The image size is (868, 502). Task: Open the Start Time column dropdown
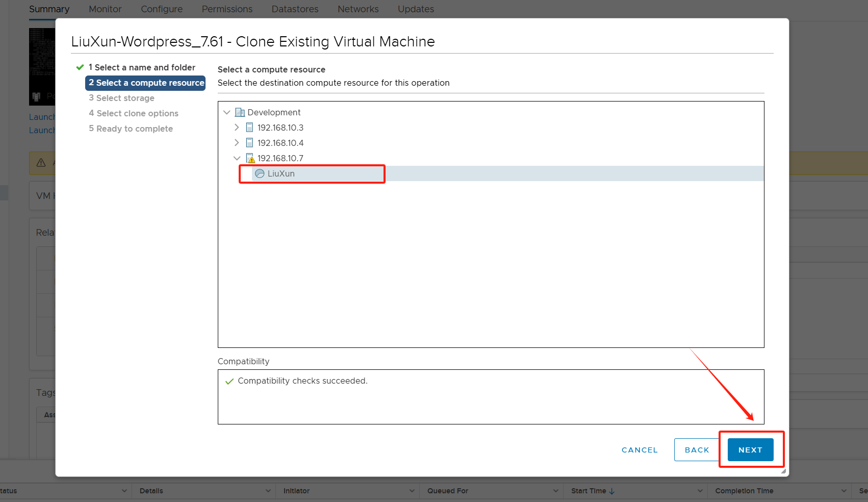click(x=700, y=491)
